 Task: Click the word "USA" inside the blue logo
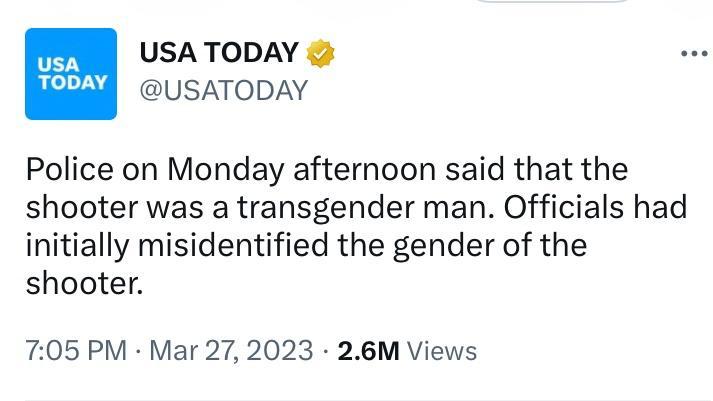[56, 66]
